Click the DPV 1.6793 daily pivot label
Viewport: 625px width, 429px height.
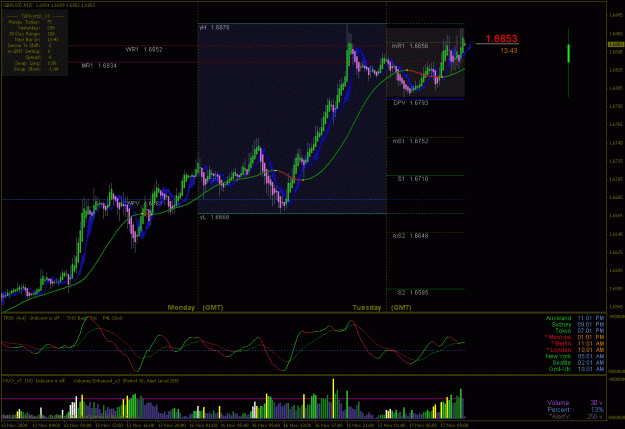click(x=411, y=103)
